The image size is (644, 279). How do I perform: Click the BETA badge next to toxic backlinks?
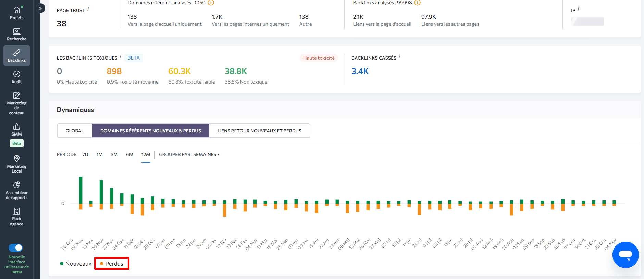[134, 58]
